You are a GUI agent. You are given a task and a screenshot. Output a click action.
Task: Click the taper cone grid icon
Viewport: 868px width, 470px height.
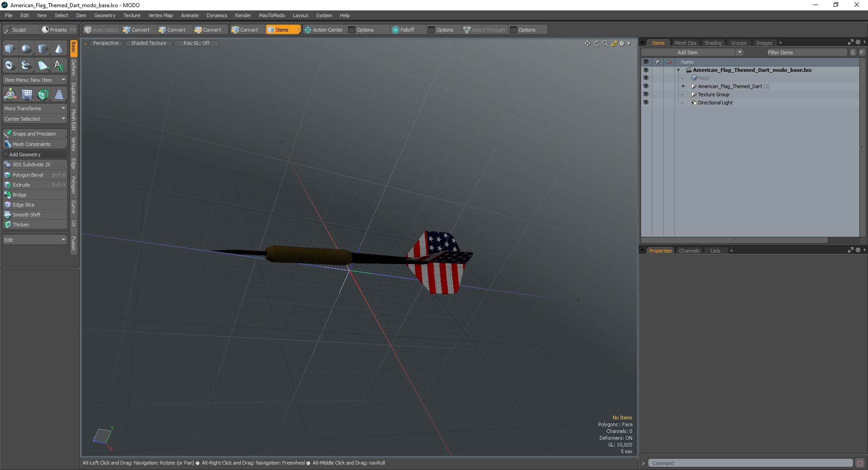59,94
